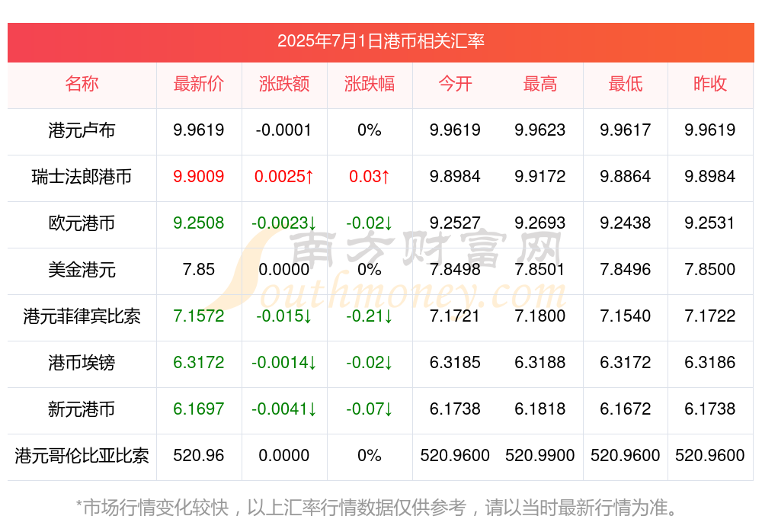Select the 港元哥伦比亚比索 row name

(x=82, y=456)
